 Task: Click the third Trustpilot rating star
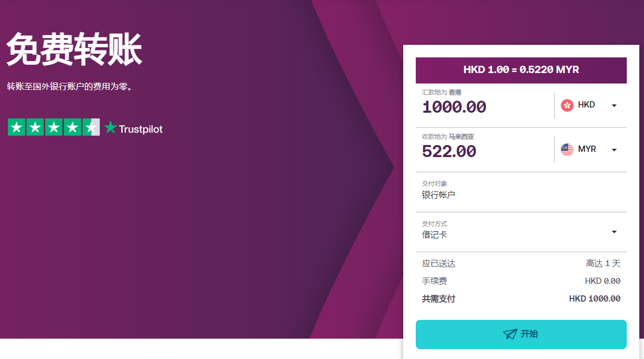click(54, 127)
